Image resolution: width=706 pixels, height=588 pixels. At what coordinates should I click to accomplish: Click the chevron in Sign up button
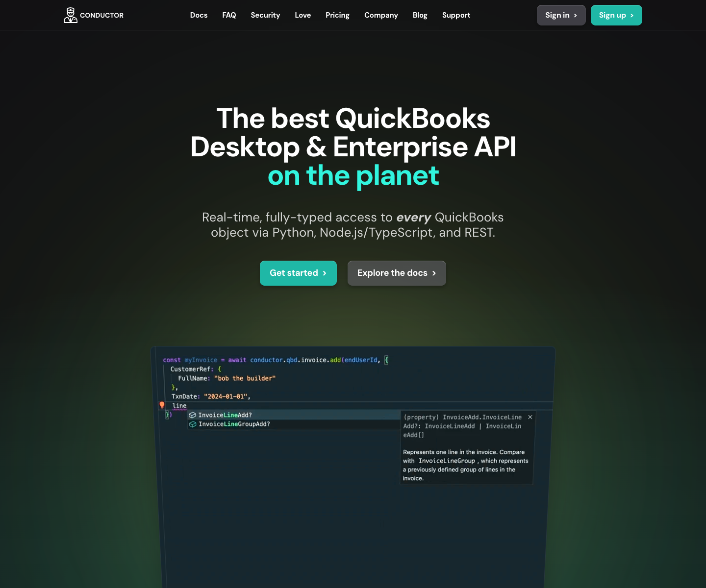click(x=632, y=15)
